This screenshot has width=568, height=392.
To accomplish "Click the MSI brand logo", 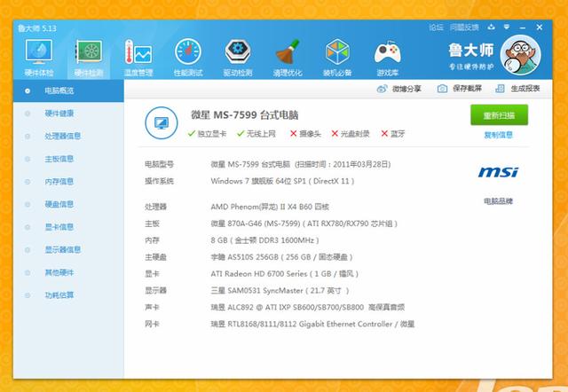I will click(498, 172).
